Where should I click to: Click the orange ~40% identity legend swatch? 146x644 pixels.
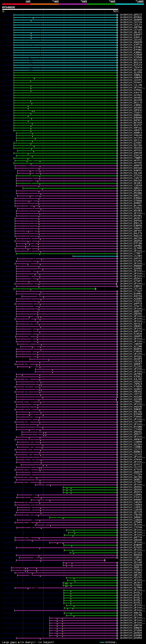pos(45,4)
